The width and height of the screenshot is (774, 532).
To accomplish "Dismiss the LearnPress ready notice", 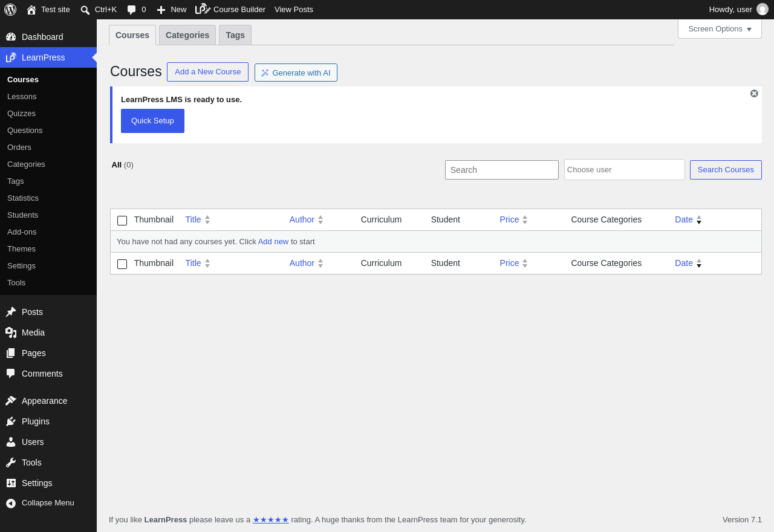I will [x=754, y=93].
